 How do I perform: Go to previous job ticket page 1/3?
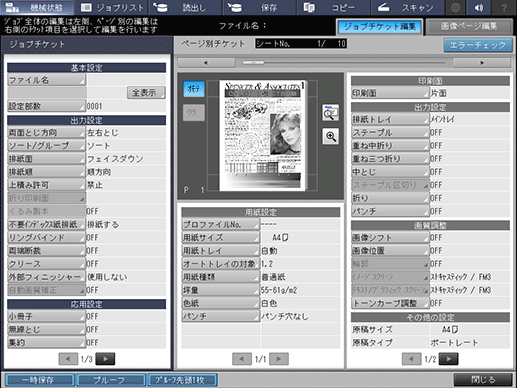pyautogui.click(x=68, y=359)
